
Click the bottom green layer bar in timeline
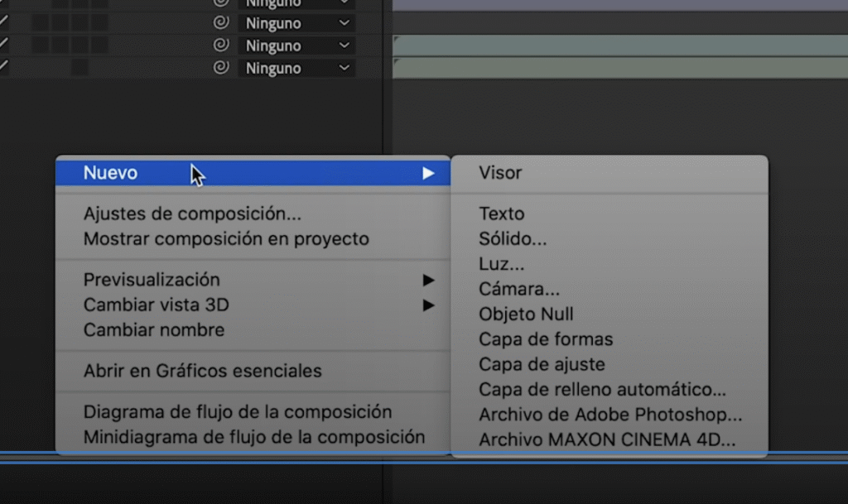619,68
